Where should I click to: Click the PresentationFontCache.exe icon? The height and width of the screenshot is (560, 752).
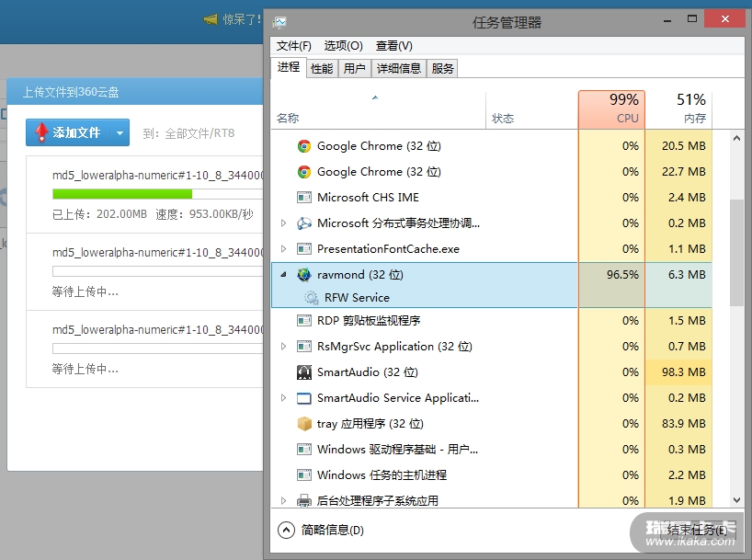click(304, 249)
